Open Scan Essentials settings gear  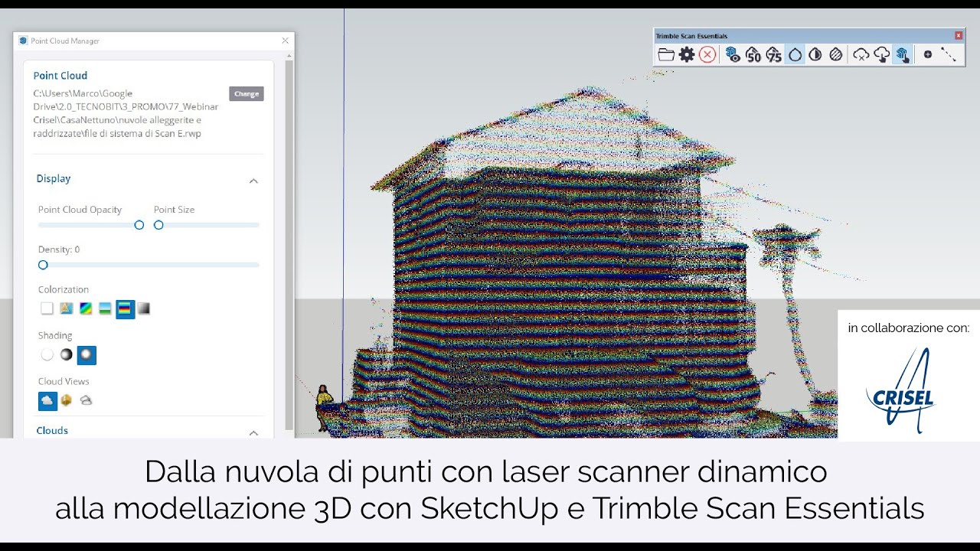(687, 54)
